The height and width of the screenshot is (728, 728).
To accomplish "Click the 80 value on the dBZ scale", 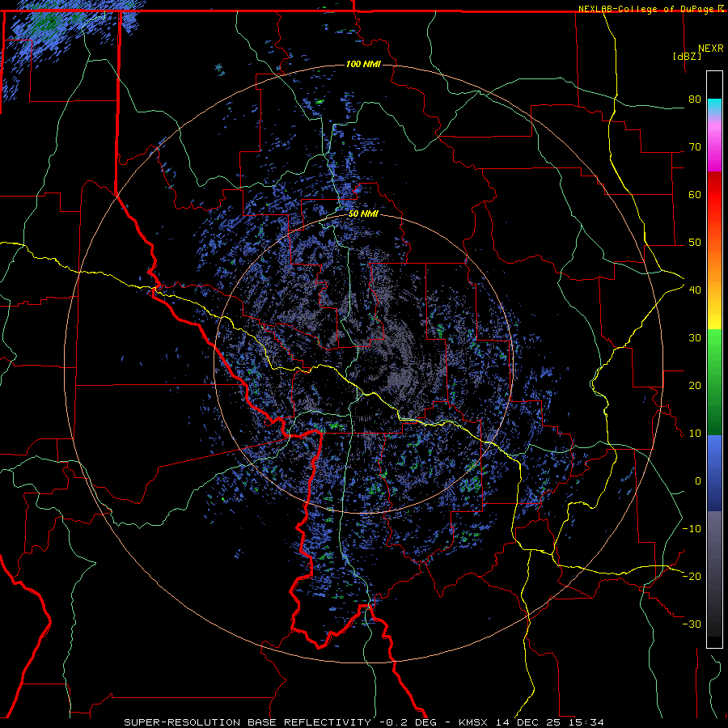I will [x=695, y=99].
